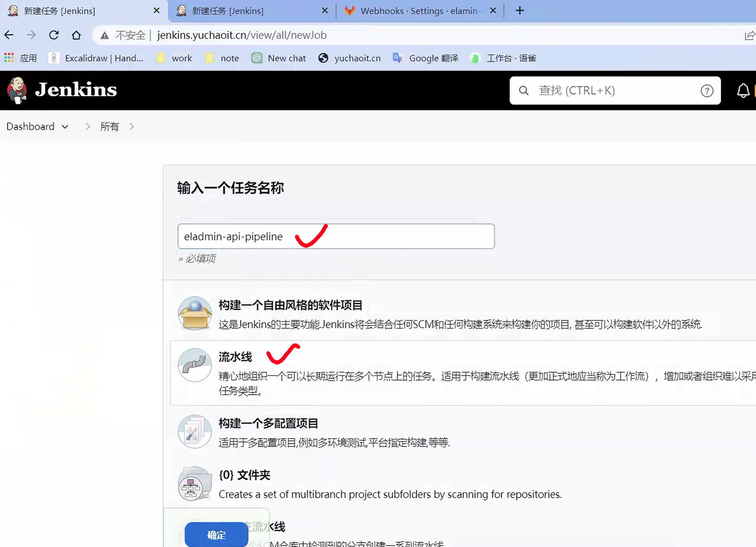This screenshot has height=547, width=756.
Task: Switch to the Webhooks Settings tab
Action: point(418,11)
